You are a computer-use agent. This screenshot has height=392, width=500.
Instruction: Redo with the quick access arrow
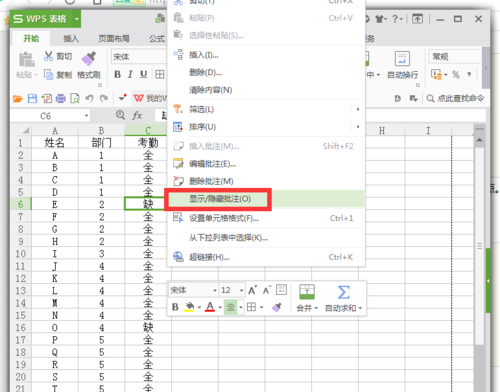pos(104,98)
